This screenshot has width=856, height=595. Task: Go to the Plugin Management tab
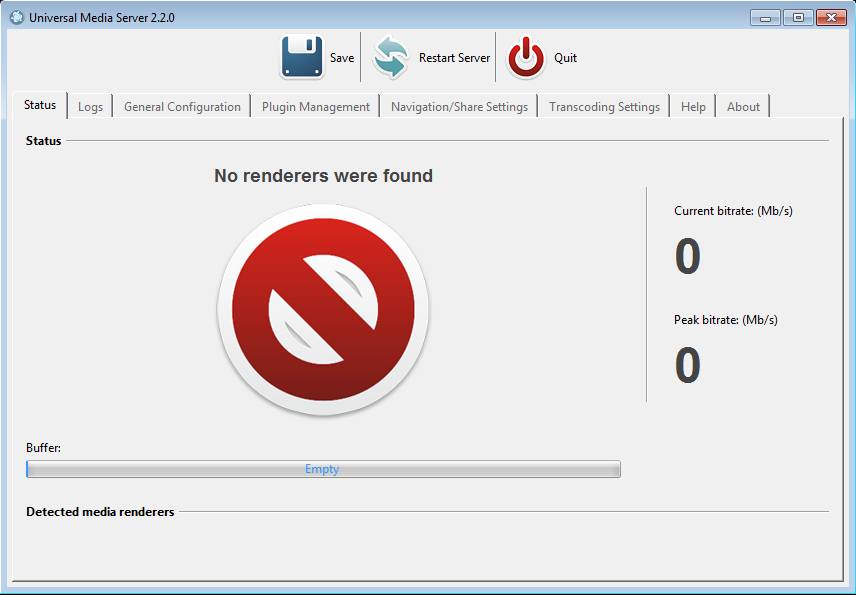(x=315, y=107)
